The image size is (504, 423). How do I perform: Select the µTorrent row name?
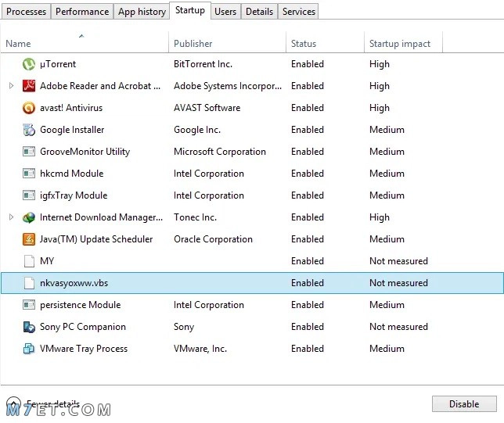[x=58, y=64]
